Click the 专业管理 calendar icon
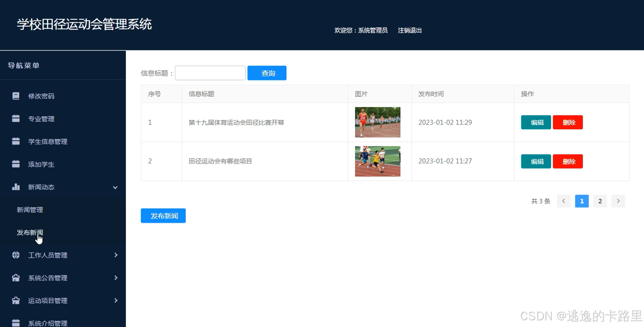Viewport: 644px width, 327px height. [16, 119]
